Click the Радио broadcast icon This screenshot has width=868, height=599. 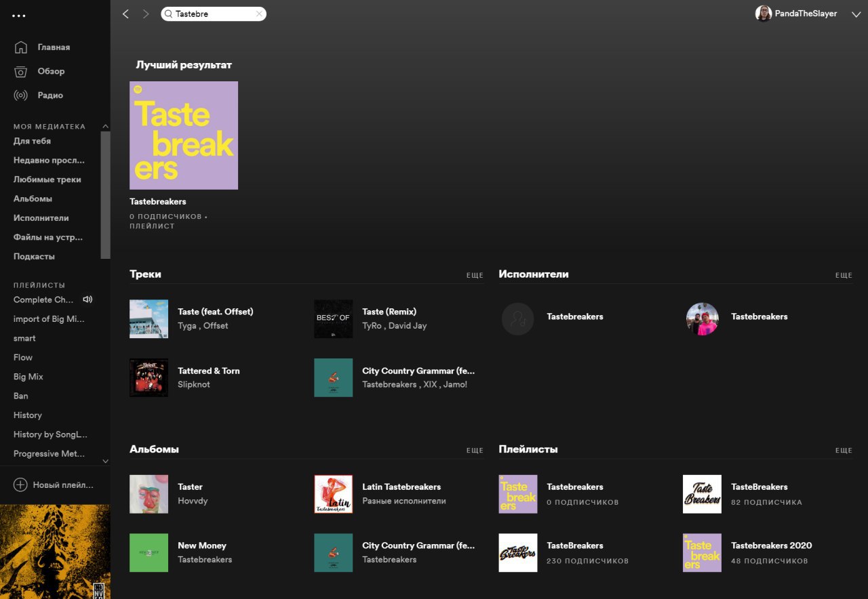pos(21,96)
